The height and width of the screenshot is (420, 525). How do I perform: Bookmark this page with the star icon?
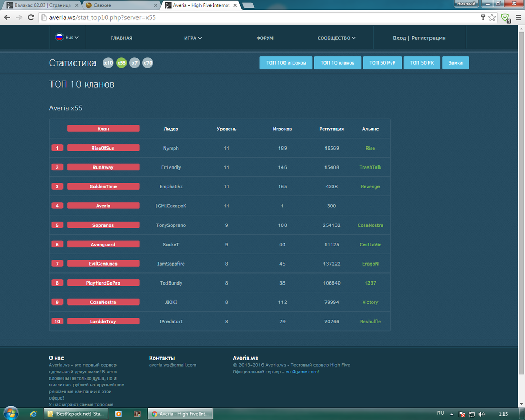coord(492,17)
